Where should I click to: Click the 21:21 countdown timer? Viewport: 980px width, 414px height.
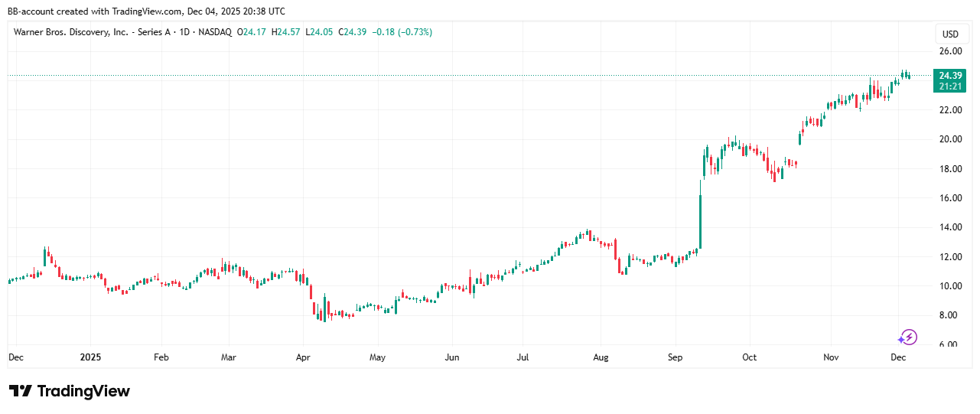(x=950, y=86)
